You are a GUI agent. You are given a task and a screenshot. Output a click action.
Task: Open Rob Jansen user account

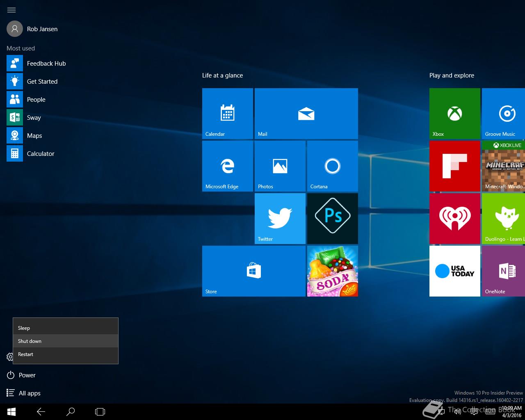(32, 29)
